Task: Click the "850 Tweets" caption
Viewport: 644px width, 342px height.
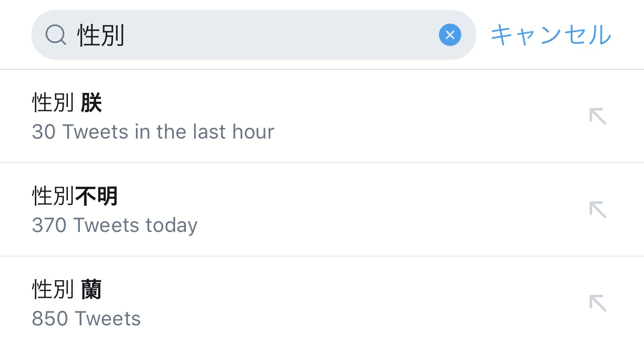Action: tap(86, 319)
